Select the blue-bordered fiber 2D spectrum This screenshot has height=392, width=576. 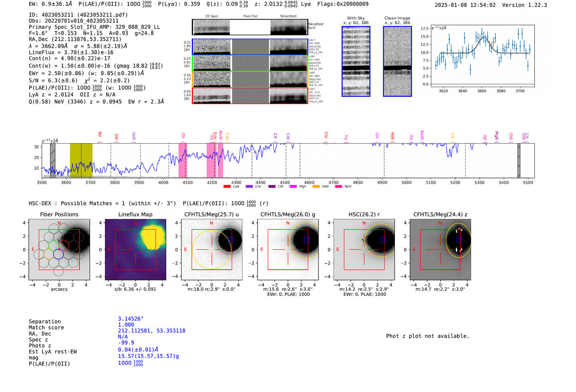coord(250,47)
